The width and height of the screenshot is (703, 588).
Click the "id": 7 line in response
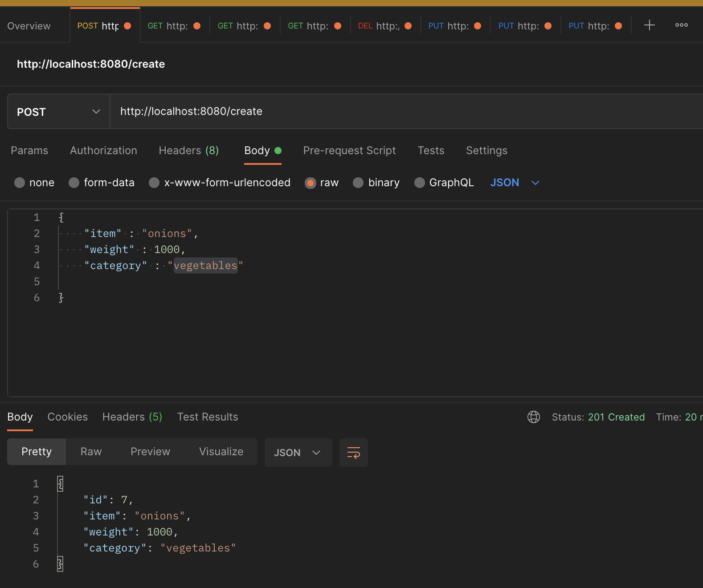108,500
